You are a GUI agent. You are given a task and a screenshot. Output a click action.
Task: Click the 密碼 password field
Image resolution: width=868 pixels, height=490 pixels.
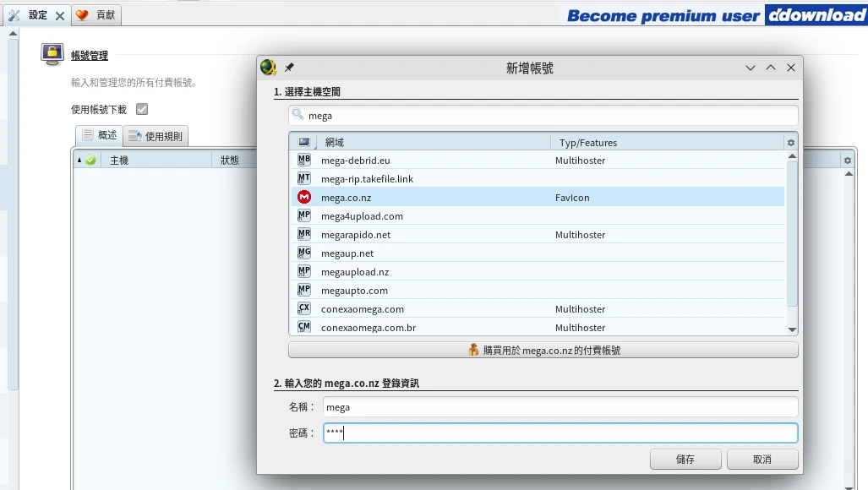[560, 433]
